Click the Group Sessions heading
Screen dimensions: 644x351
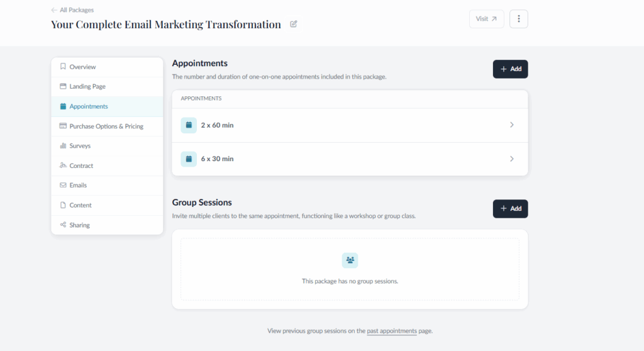[202, 202]
